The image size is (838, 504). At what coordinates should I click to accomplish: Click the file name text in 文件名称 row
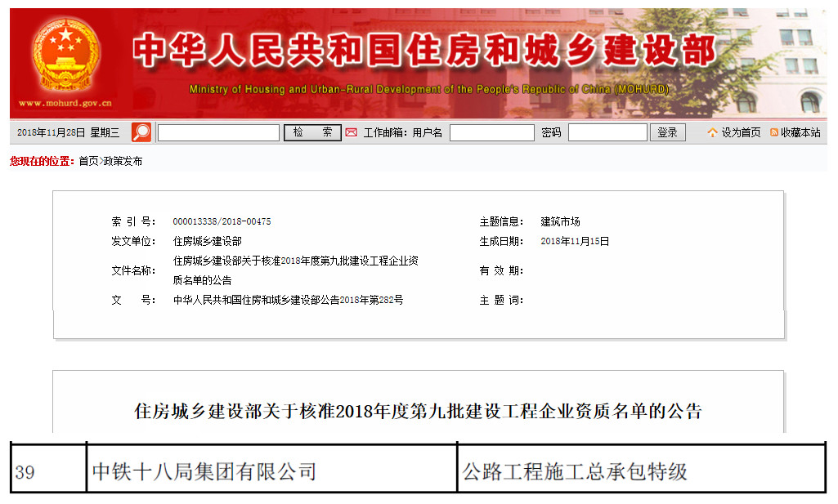(295, 270)
